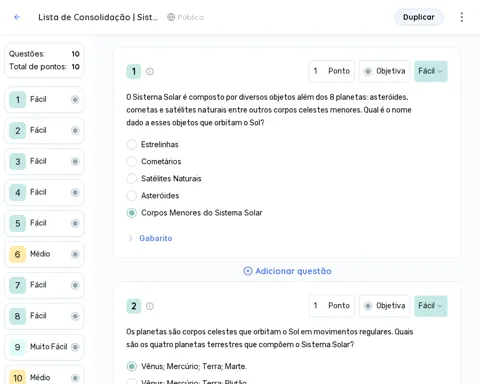The height and width of the screenshot is (384, 480).
Task: Expand the Gabarito section of question 1
Action: pos(130,238)
